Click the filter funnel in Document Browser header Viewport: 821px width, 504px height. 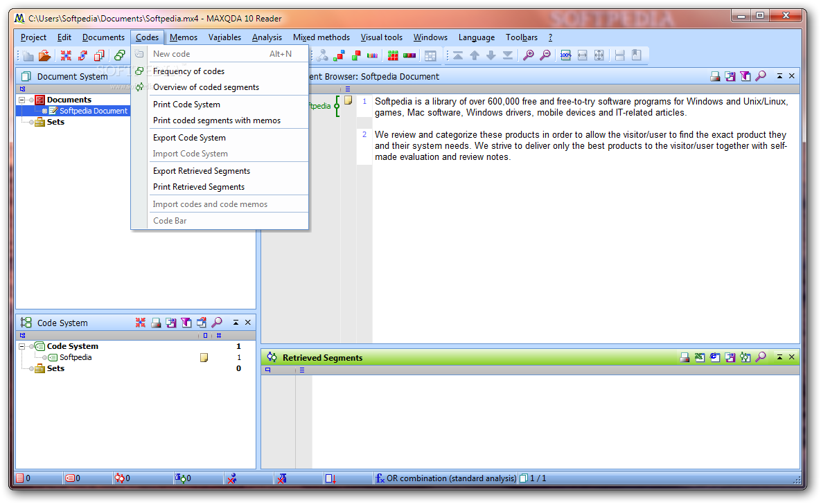pos(745,76)
